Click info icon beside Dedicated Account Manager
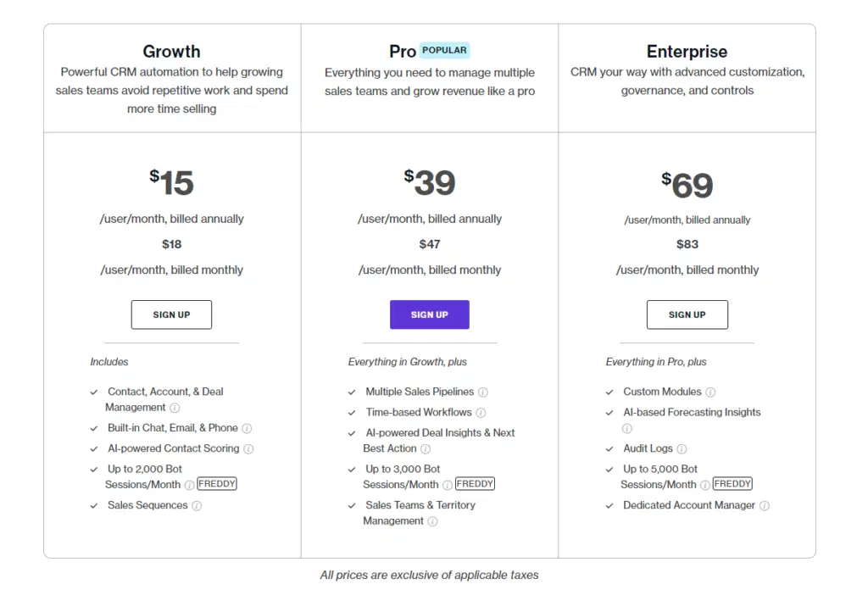Viewport: 868px width, 601px height. point(765,506)
